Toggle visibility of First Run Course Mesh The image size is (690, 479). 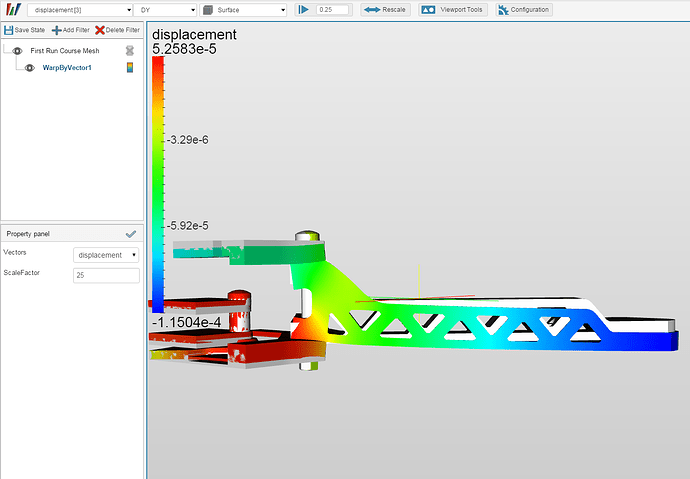click(17, 51)
